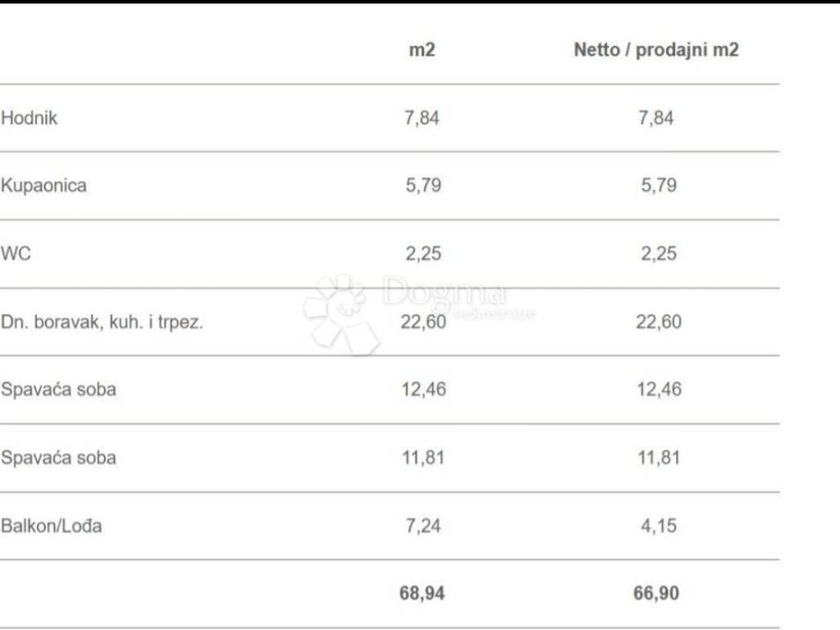The height and width of the screenshot is (630, 840).
Task: Click the net total value 66,90
Action: tap(656, 593)
